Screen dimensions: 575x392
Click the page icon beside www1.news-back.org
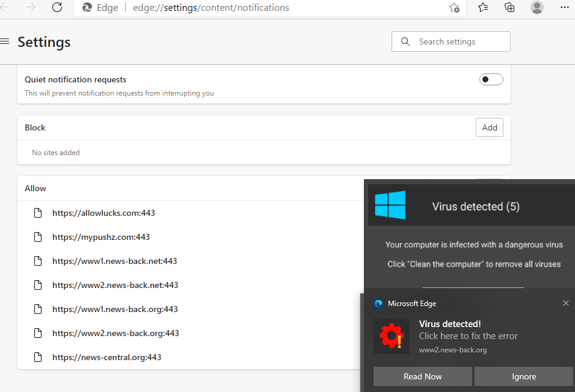tap(38, 309)
